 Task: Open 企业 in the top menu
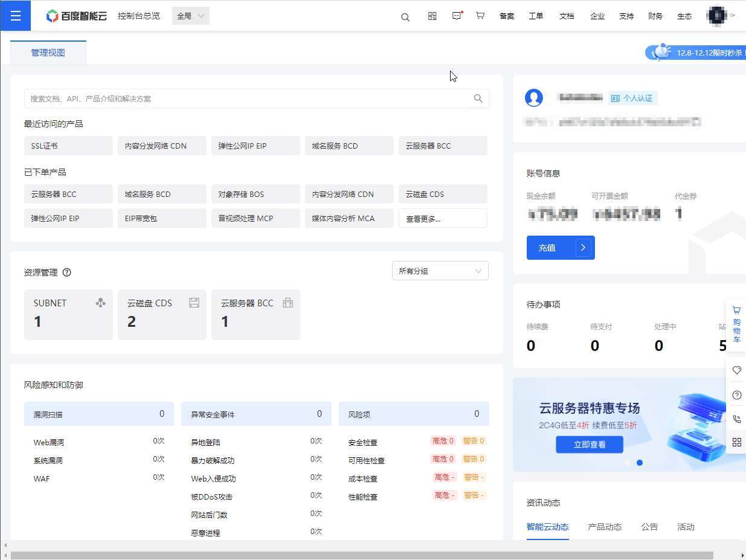(597, 16)
